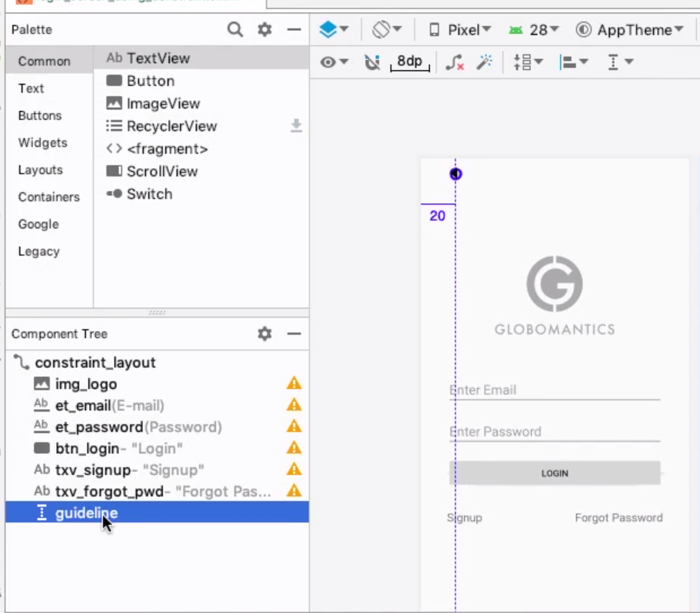This screenshot has height=613, width=700.
Task: Select the Layouts palette category
Action: click(x=49, y=170)
